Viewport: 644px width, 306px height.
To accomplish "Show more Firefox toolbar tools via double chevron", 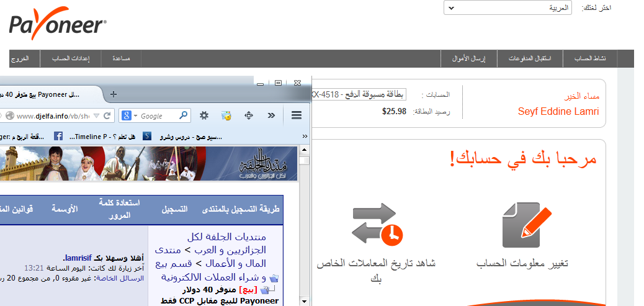I will [x=271, y=116].
